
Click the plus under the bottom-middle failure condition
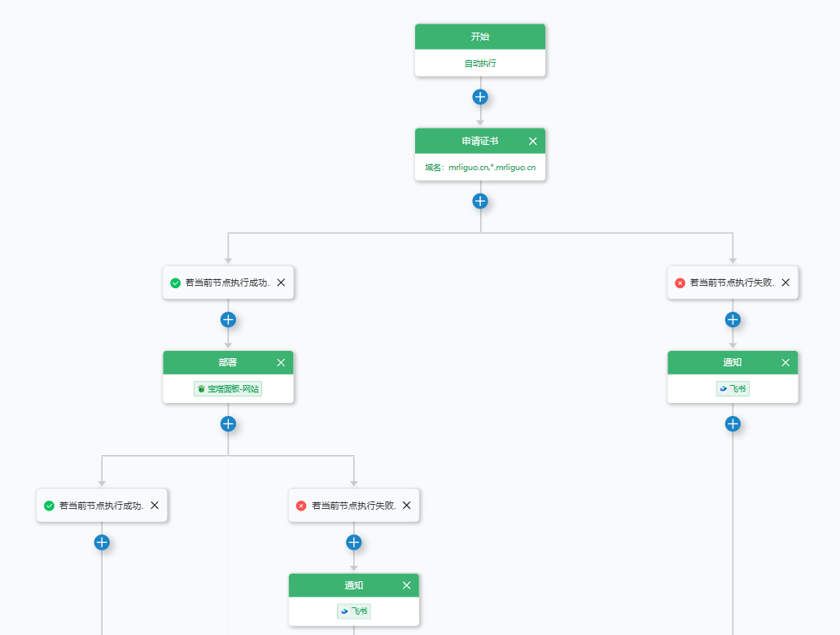click(x=354, y=542)
